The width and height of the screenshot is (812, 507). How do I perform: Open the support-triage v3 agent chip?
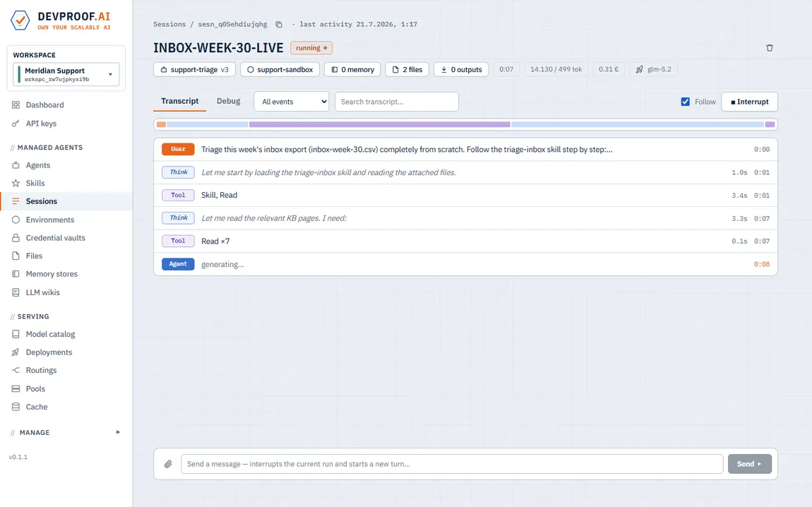195,69
